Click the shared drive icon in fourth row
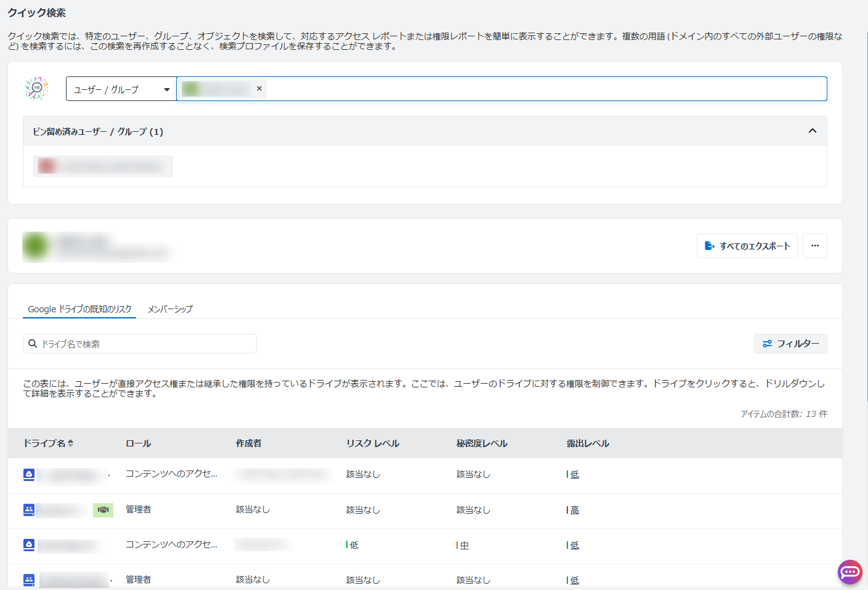This screenshot has width=868, height=590. point(29,580)
